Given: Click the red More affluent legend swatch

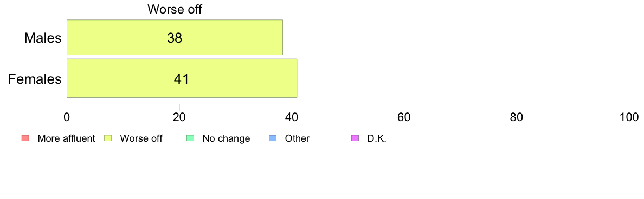Looking at the screenshot, I should point(25,138).
